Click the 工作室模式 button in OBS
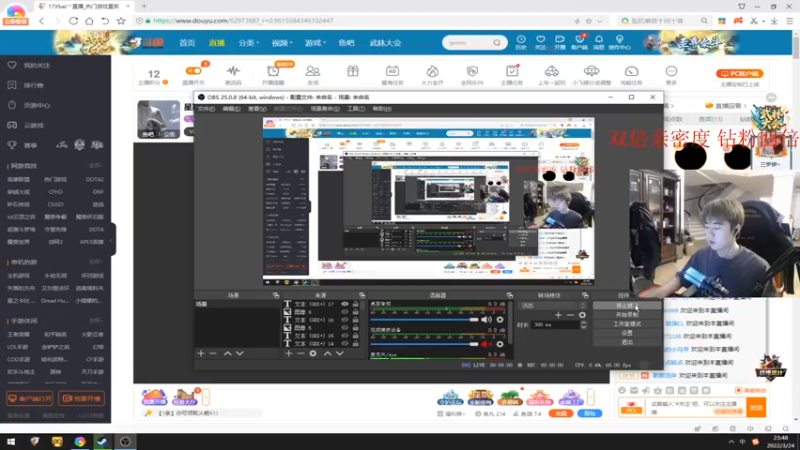The height and width of the screenshot is (450, 800). point(627,324)
